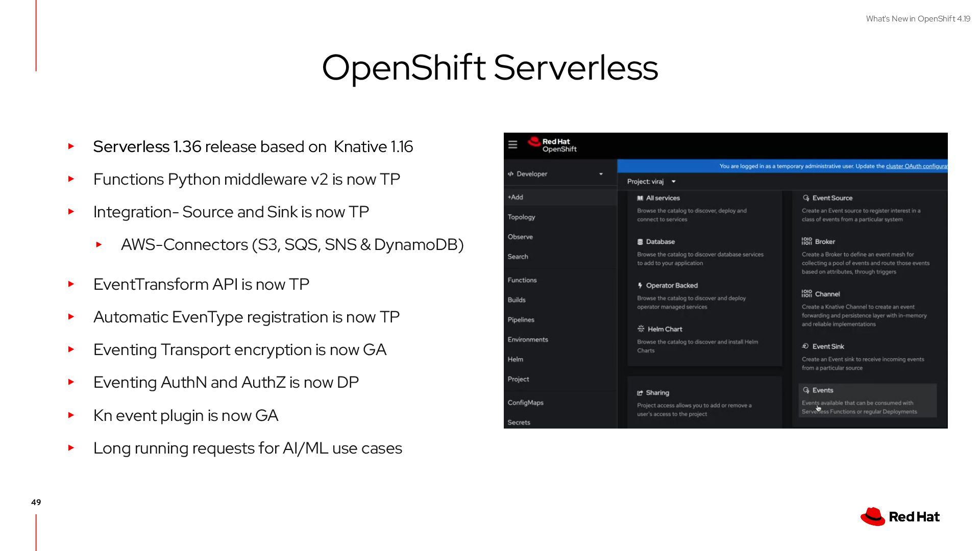Click 'EventTransform API is now TP'
Screen dimensions: 980x551
(x=201, y=284)
